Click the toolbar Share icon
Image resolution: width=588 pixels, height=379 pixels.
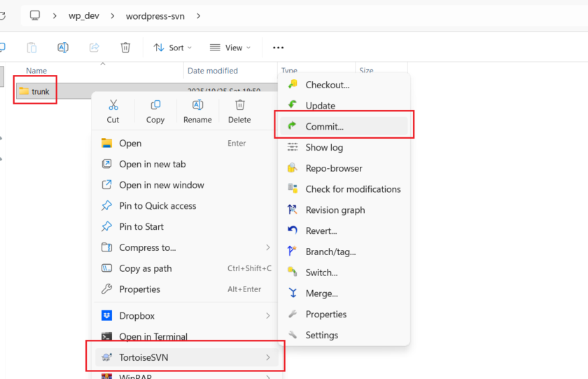point(94,48)
